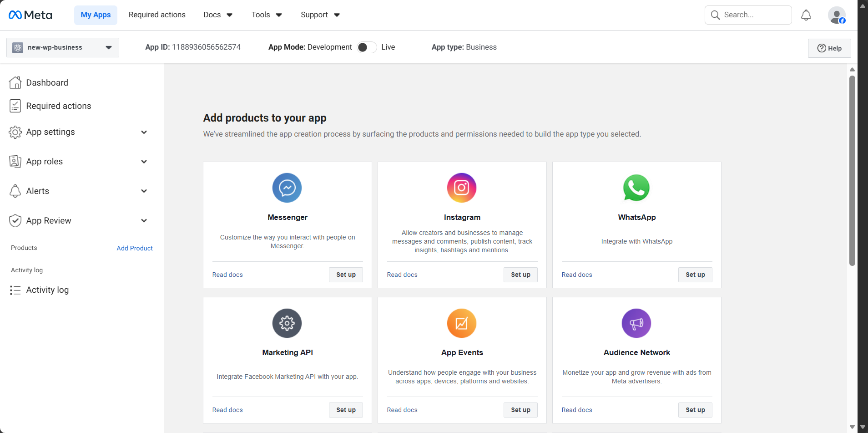Click the Audience Network megaphone icon
This screenshot has height=433, width=868.
tap(636, 323)
